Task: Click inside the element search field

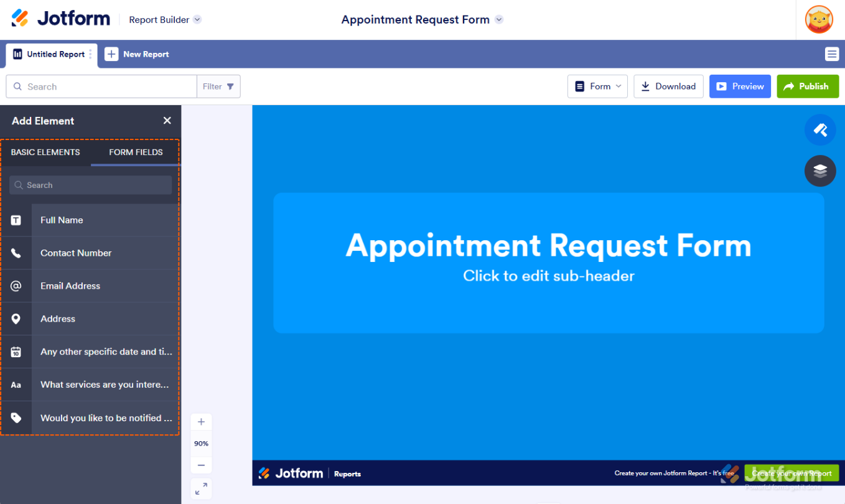Action: [90, 185]
